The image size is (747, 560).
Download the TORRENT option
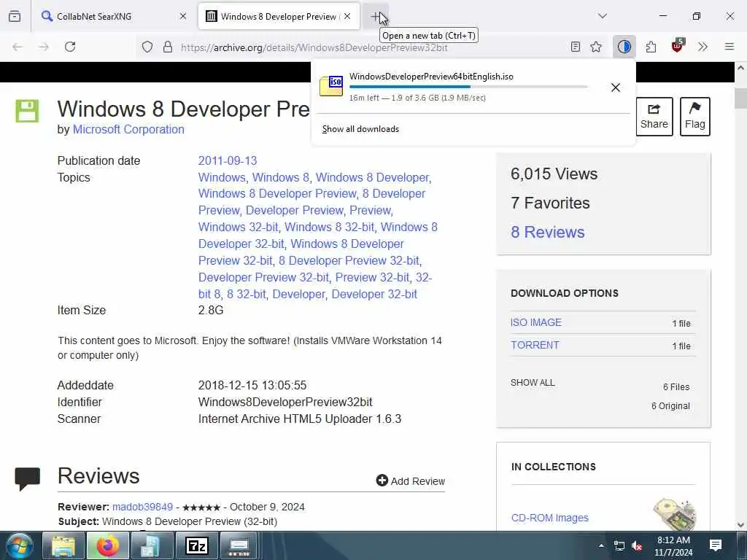click(535, 345)
